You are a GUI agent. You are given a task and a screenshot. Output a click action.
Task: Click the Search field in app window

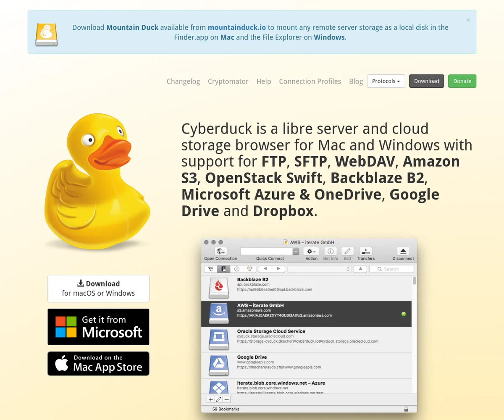(x=391, y=269)
